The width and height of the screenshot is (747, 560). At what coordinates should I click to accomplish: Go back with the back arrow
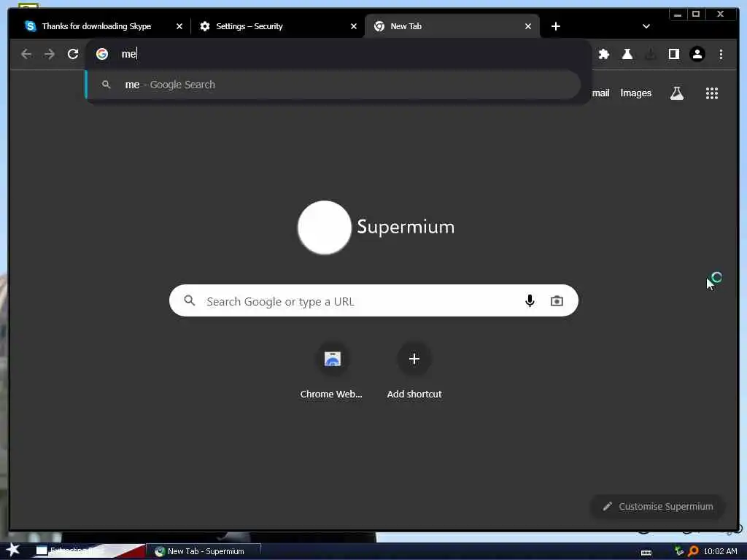pyautogui.click(x=26, y=54)
